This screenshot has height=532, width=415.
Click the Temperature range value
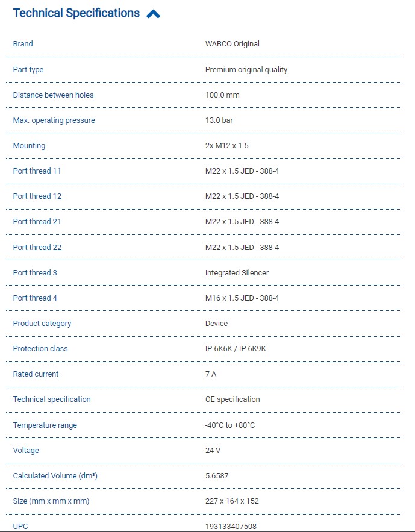[230, 425]
